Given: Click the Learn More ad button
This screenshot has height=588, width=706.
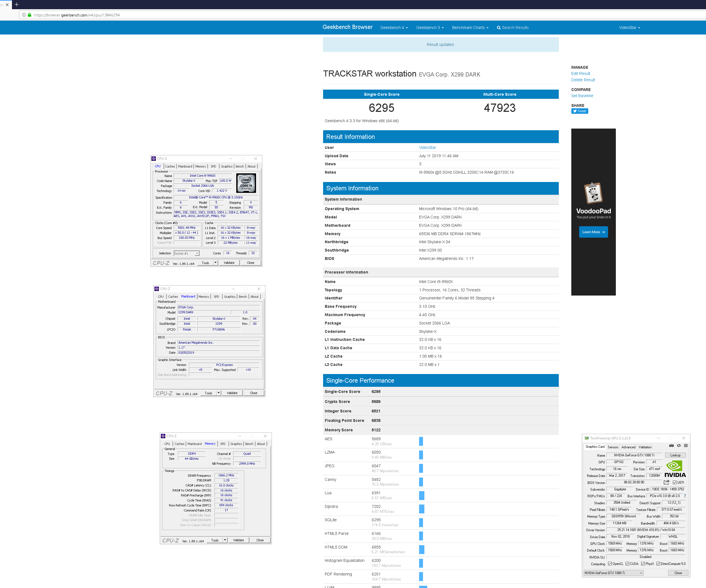Looking at the screenshot, I should 593,232.
